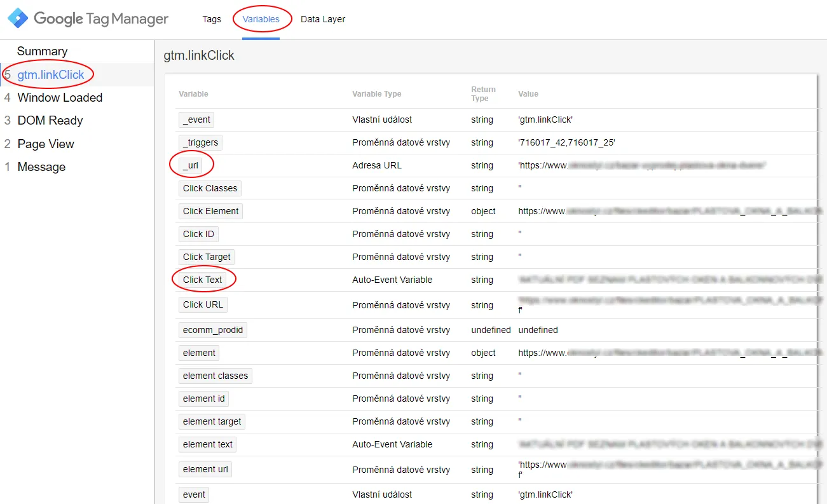827x504 pixels.
Task: Click 'gtm.linkClick' value in _event row
Action: coord(545,119)
